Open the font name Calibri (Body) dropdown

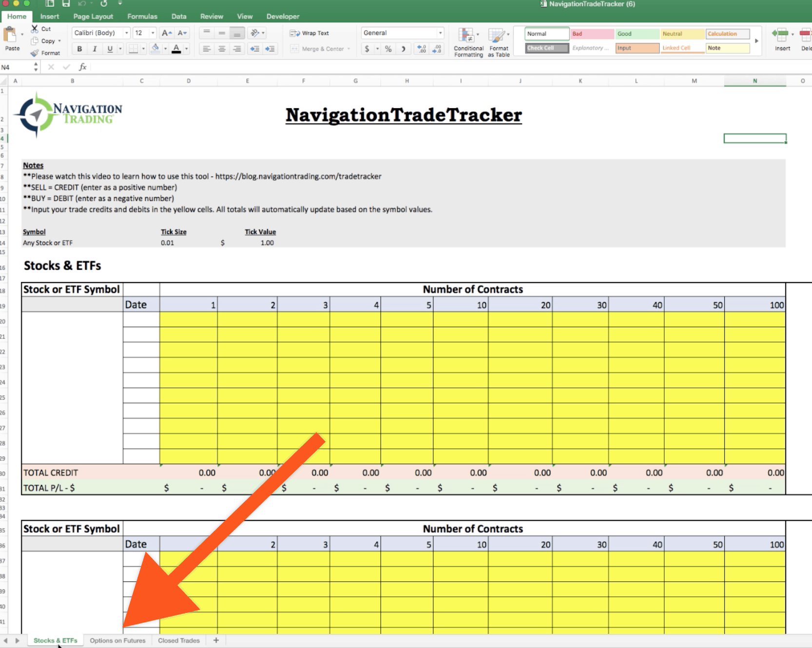click(x=127, y=33)
